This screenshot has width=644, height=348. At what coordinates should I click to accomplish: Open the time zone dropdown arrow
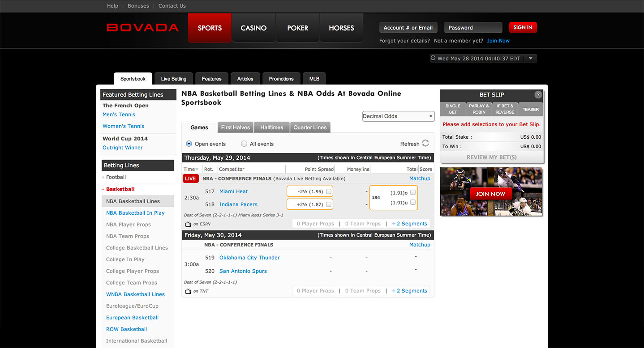tap(531, 58)
